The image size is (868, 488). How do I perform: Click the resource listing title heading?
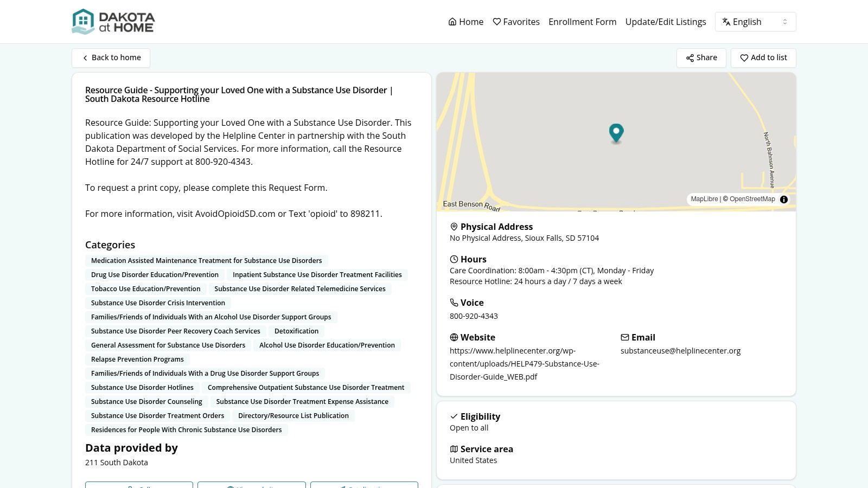[x=239, y=94]
